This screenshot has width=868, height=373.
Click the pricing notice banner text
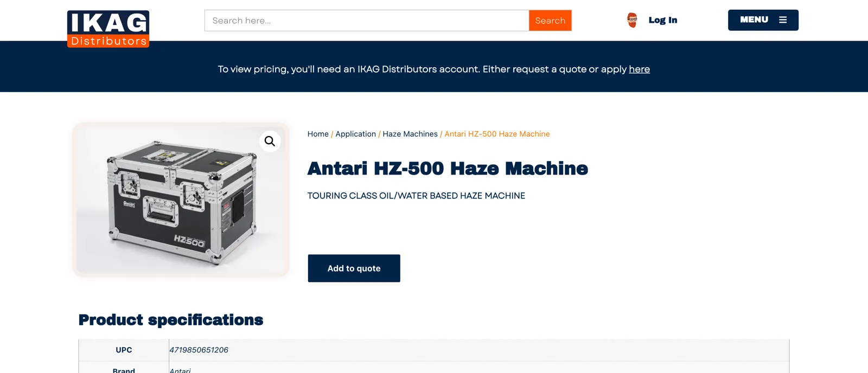[x=433, y=69]
